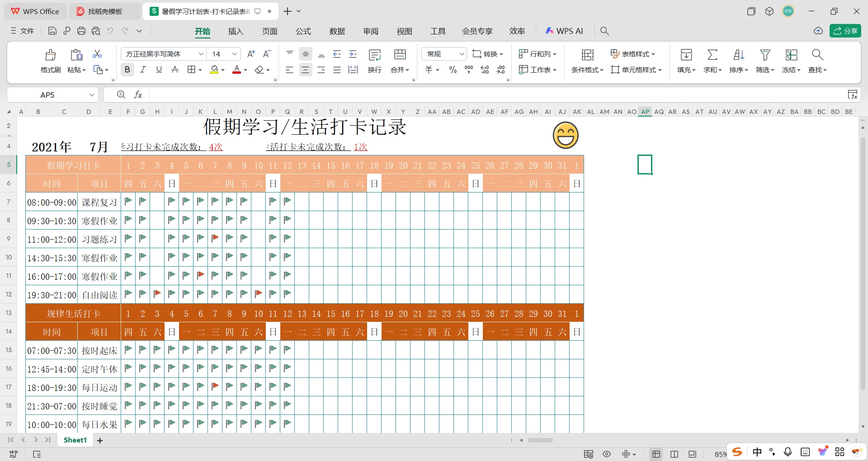Click the percent style icon
The image size is (868, 461).
click(x=453, y=70)
